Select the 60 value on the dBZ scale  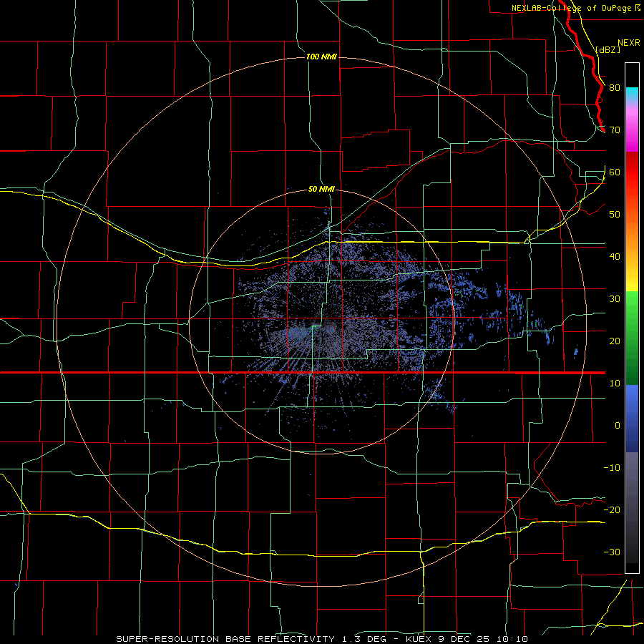coord(615,172)
